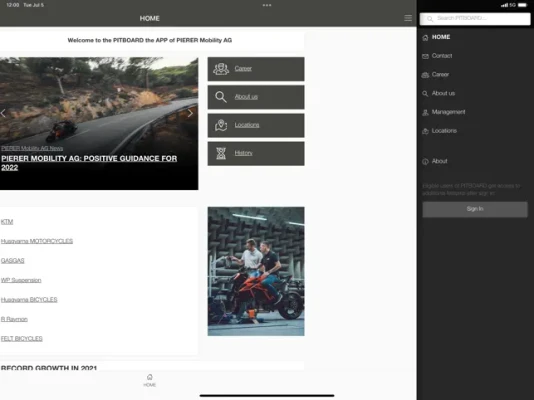The height and width of the screenshot is (400, 534).
Task: Click the About info icon in sidebar
Action: (x=425, y=162)
